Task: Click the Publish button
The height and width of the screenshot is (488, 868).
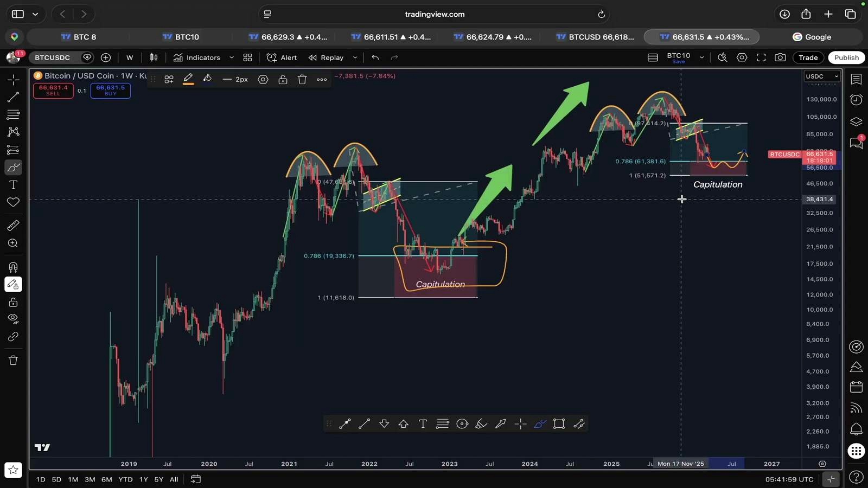Action: 846,57
